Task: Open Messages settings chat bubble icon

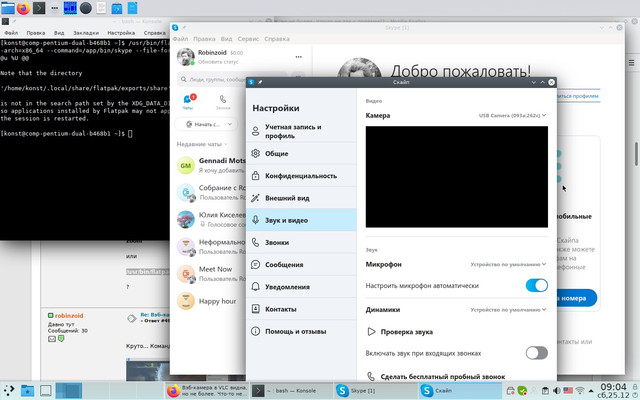Action: (256, 264)
